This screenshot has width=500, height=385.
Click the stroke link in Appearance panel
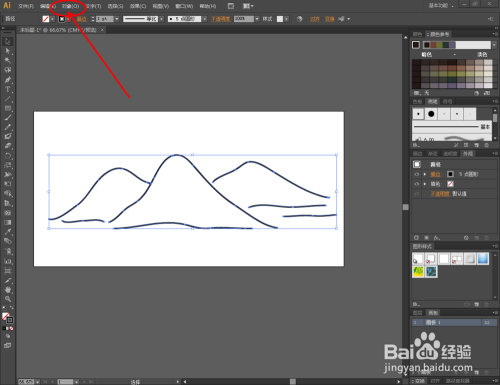tap(435, 174)
